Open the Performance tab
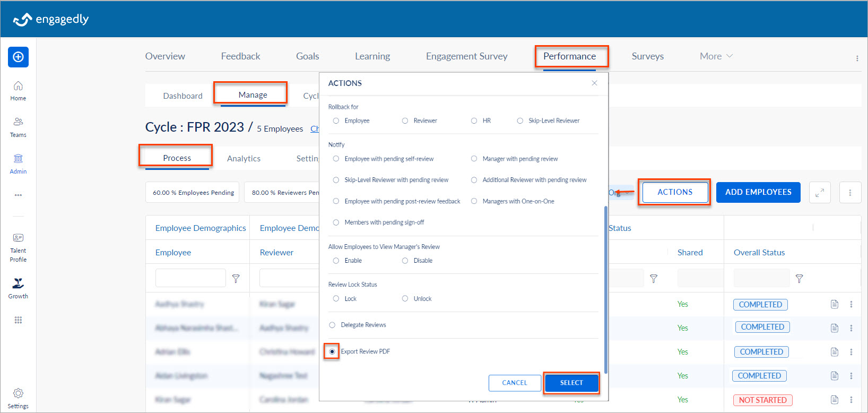Viewport: 868px width, 413px height. coord(569,56)
